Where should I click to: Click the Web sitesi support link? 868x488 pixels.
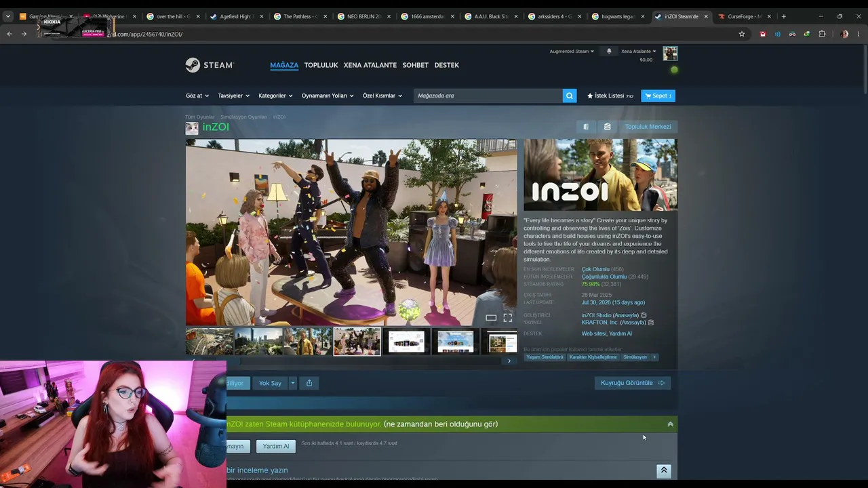(x=593, y=333)
